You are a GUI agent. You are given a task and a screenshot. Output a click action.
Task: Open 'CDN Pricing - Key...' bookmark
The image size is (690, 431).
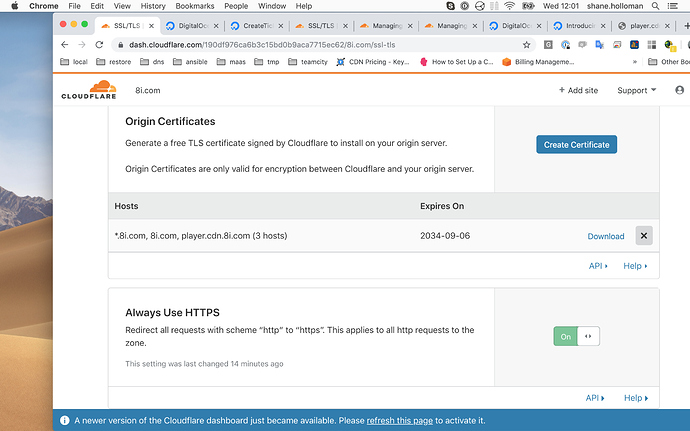click(x=373, y=62)
